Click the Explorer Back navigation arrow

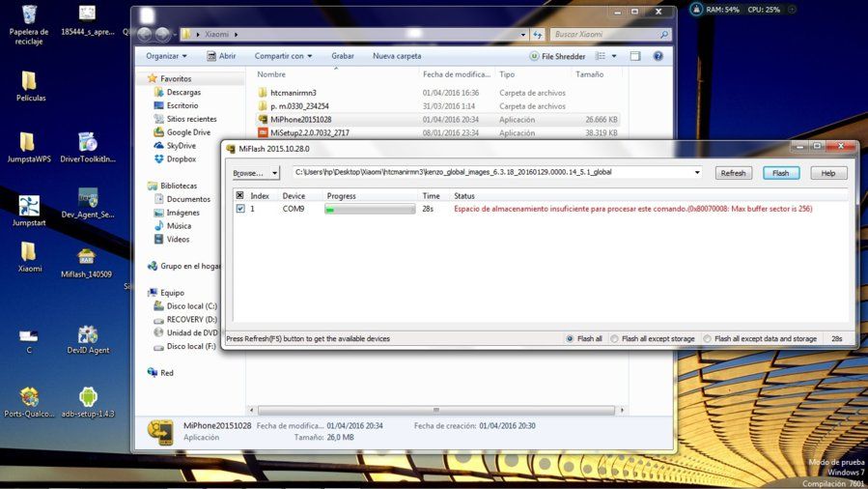(x=145, y=35)
